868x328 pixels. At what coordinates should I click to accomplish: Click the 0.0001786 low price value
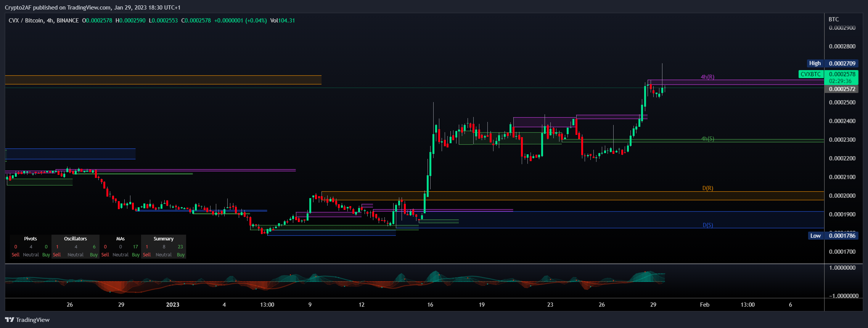(x=842, y=236)
